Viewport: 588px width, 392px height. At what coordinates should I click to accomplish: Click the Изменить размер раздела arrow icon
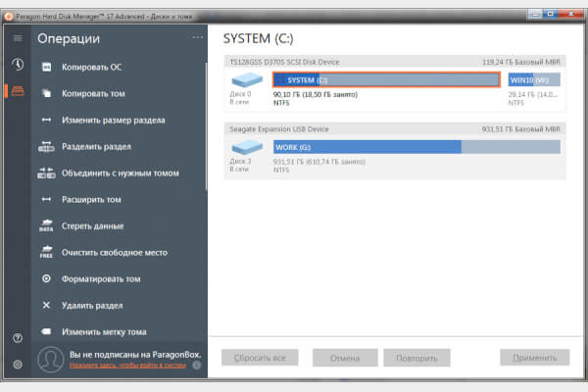coord(46,120)
